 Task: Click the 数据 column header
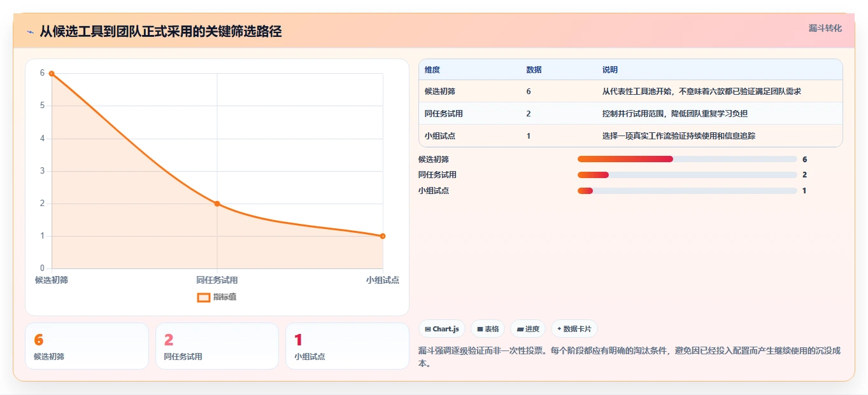(x=534, y=70)
